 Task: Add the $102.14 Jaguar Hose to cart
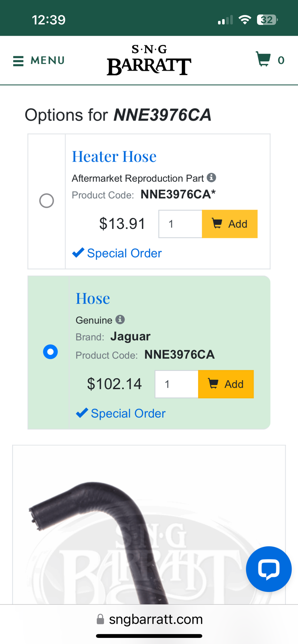tap(226, 384)
